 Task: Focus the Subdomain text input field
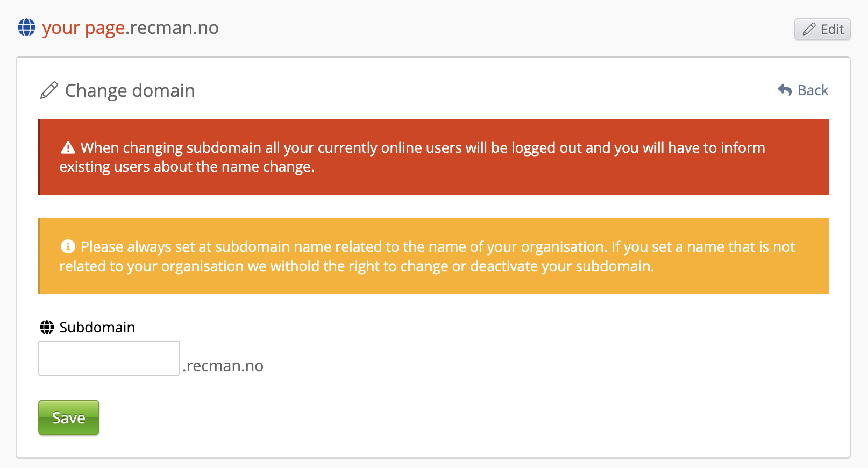coord(109,358)
